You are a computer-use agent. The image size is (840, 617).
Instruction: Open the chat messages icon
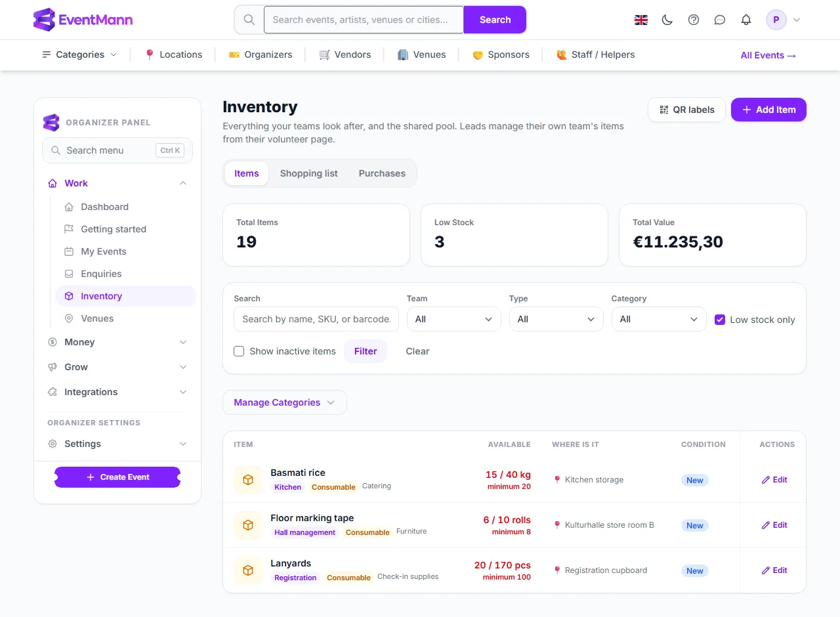(720, 20)
